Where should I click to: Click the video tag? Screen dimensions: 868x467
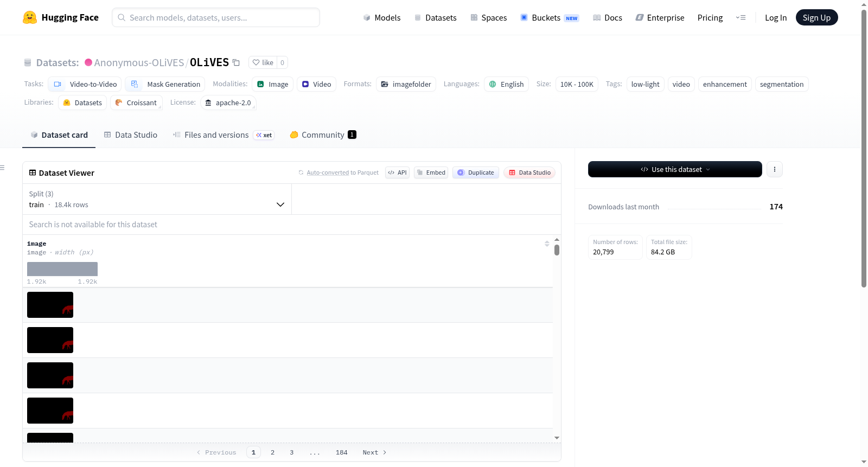click(681, 84)
